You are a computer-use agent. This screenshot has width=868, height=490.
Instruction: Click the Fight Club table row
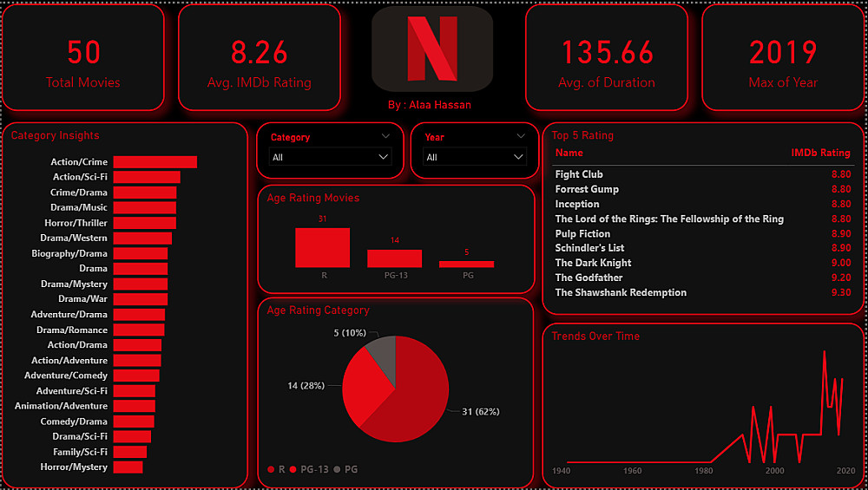(703, 174)
